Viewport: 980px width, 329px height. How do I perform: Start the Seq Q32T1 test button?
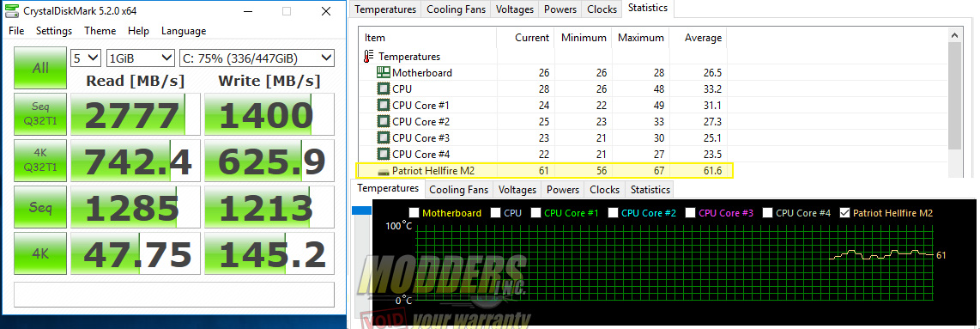click(x=40, y=114)
